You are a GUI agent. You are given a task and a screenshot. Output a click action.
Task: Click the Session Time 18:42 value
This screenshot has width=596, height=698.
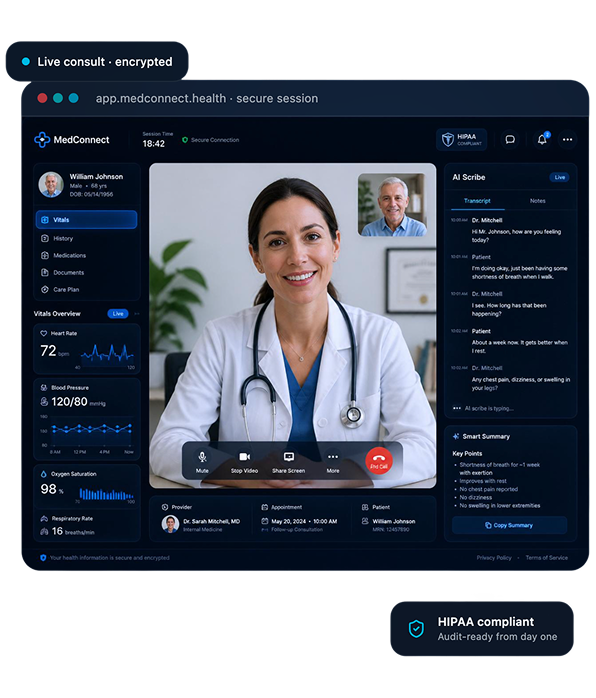click(x=154, y=144)
